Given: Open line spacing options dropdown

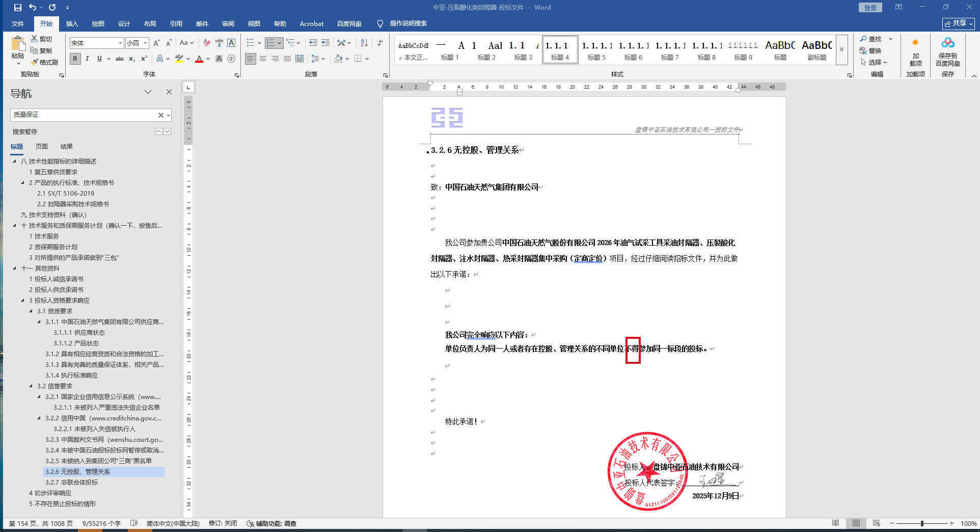Looking at the screenshot, I should tap(318, 59).
